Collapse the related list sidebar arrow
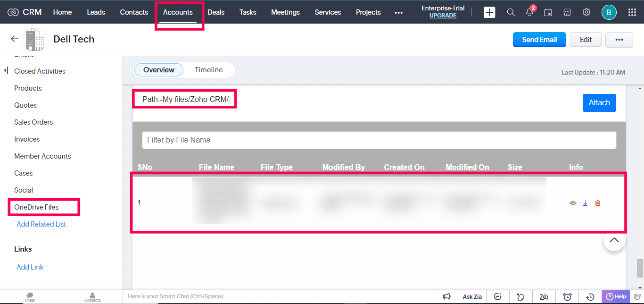Viewport: 644px width, 304px height. coord(6,71)
